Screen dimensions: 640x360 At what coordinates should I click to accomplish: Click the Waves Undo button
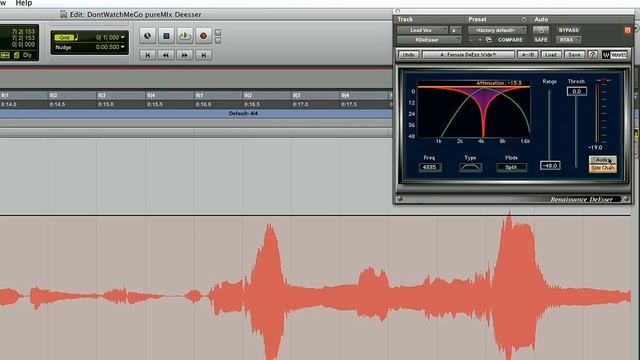[409, 55]
